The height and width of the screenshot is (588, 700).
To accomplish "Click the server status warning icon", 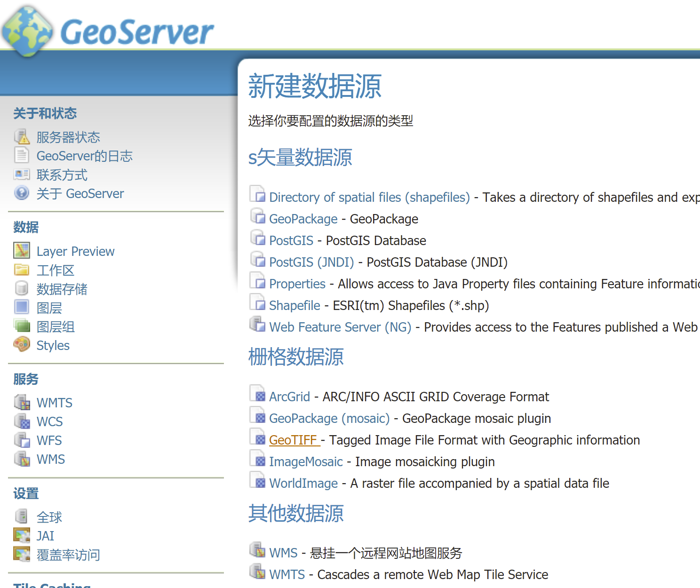I will 22,137.
